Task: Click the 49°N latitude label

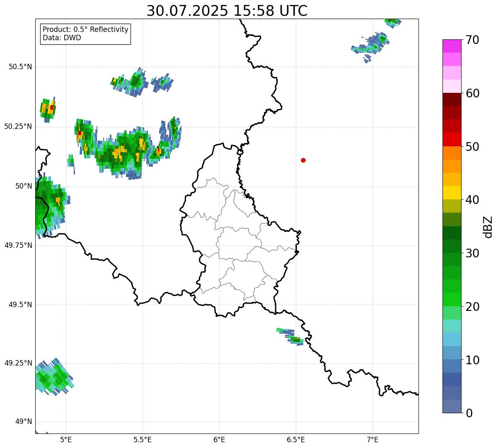Action: [x=24, y=422]
